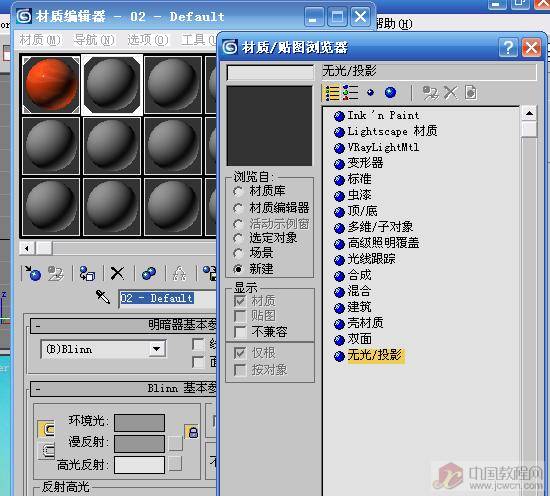Click 高光反射 color swatch
550x496 pixels.
pos(139,465)
